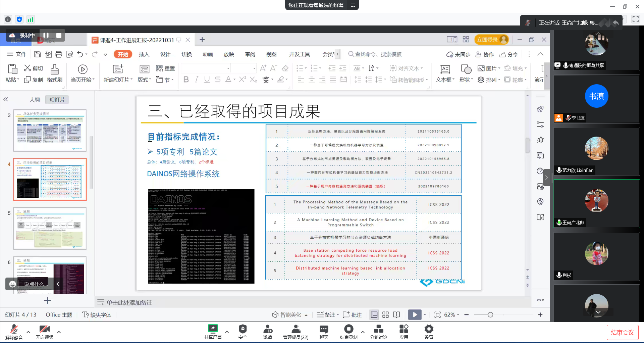The width and height of the screenshot is (644, 343).
Task: Start slideshow from current page icon
Action: (83, 69)
